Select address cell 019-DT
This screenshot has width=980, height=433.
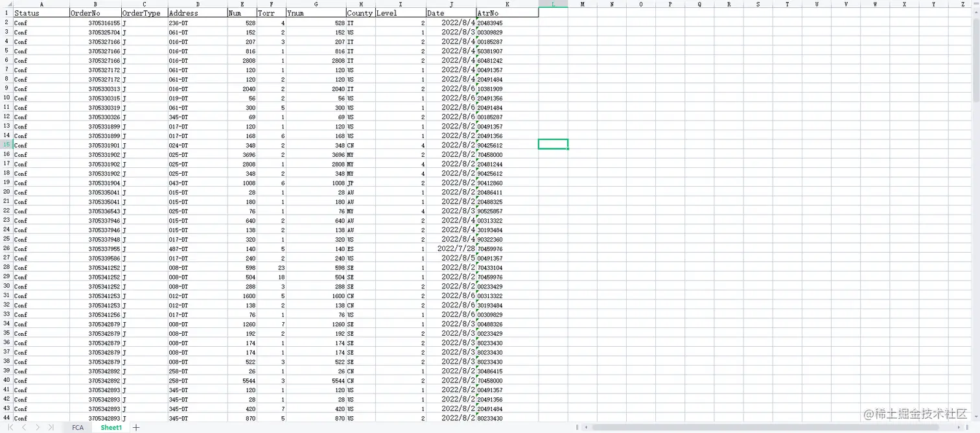[x=198, y=98]
